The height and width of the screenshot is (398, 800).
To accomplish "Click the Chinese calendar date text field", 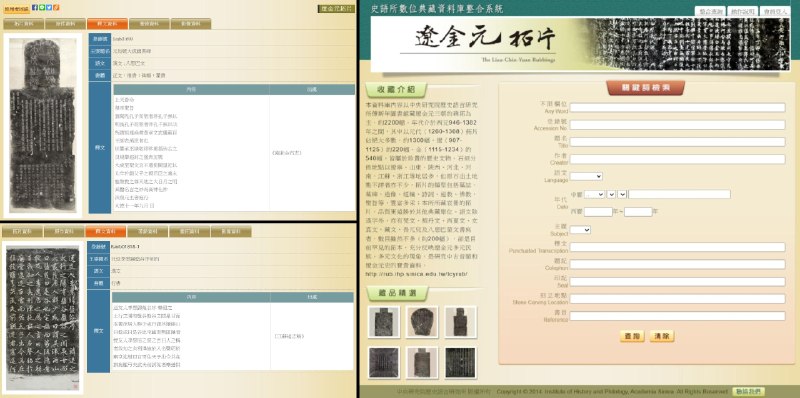I will (x=679, y=194).
